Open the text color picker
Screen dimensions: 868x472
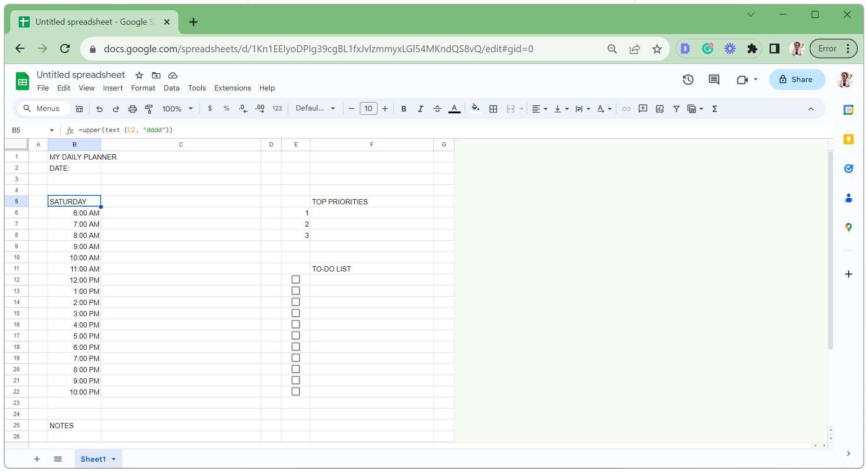[x=454, y=108]
